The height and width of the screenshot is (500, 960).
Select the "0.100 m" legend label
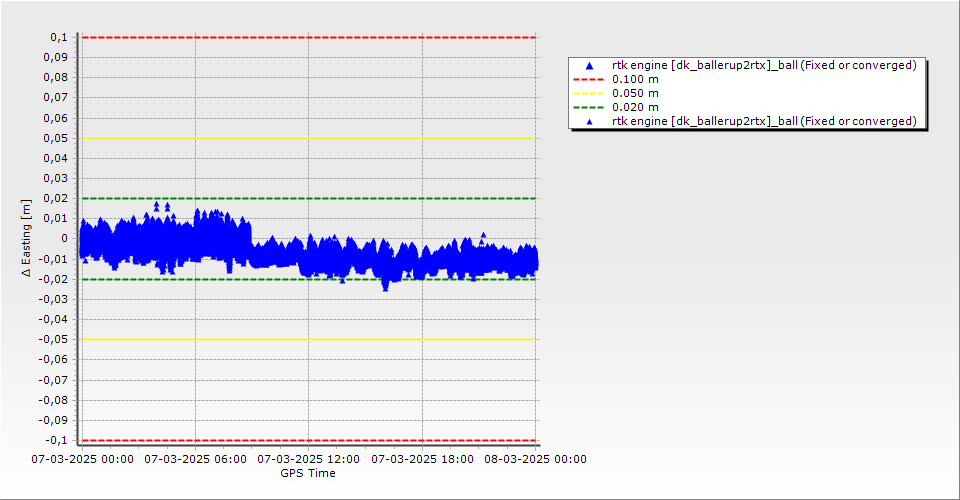pyautogui.click(x=635, y=79)
